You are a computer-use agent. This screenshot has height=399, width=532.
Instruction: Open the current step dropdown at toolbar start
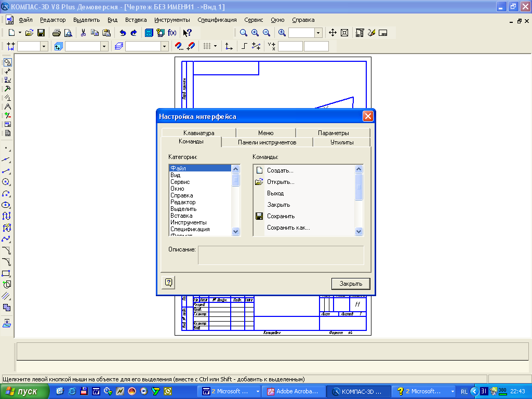click(44, 46)
